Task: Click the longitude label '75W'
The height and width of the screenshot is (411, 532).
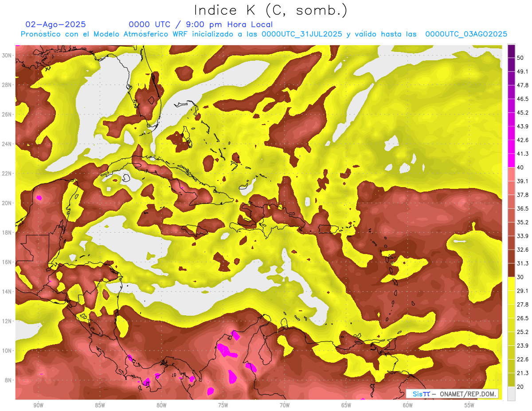Action: coord(223,405)
